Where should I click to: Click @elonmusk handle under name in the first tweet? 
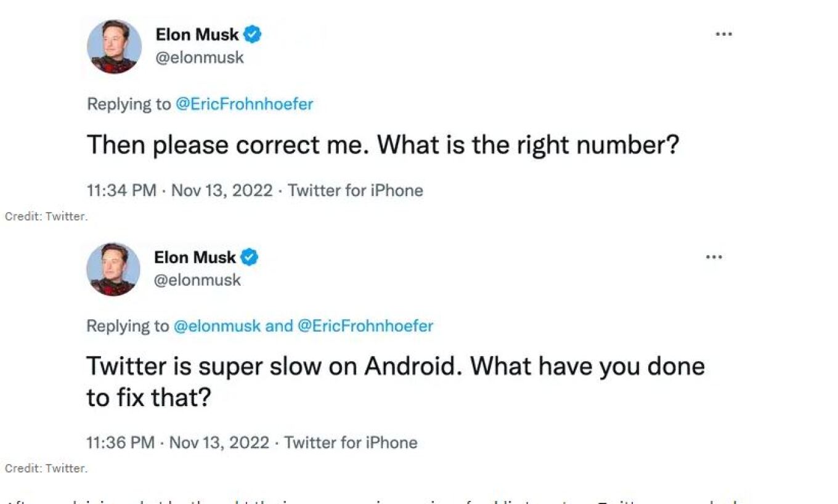tap(200, 57)
